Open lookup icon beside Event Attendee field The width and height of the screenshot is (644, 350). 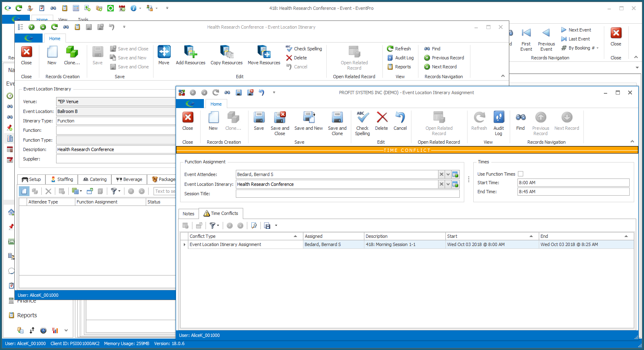pyautogui.click(x=455, y=174)
